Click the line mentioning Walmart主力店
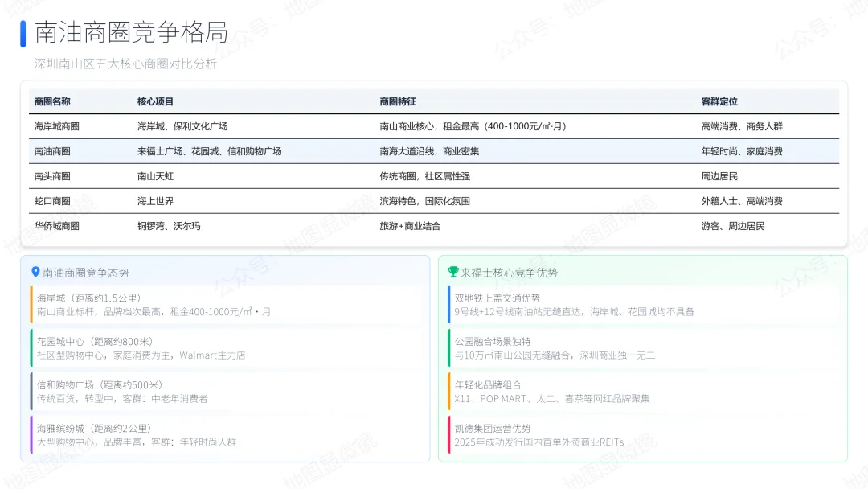868x489 pixels. tap(141, 355)
